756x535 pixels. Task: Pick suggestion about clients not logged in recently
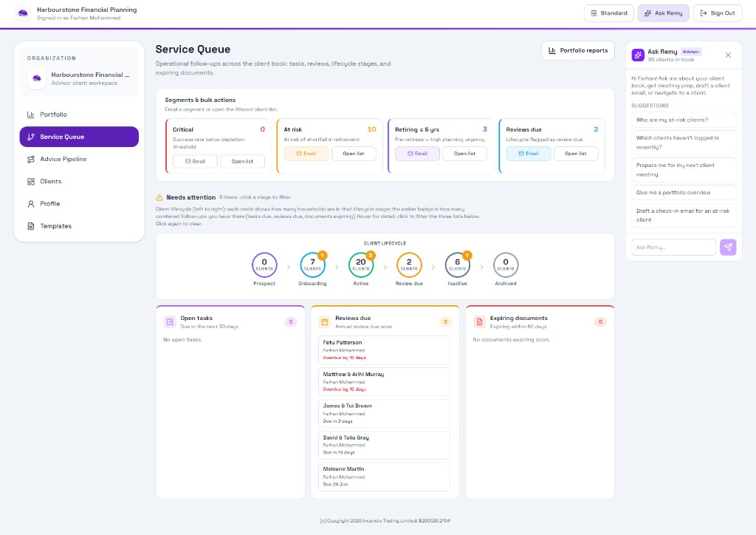(x=684, y=143)
